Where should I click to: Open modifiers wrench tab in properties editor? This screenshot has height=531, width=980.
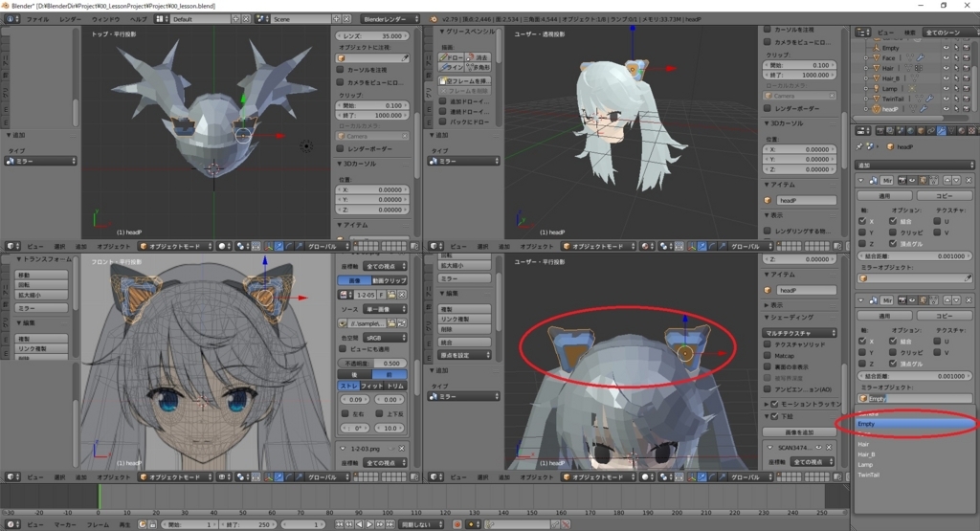[942, 131]
